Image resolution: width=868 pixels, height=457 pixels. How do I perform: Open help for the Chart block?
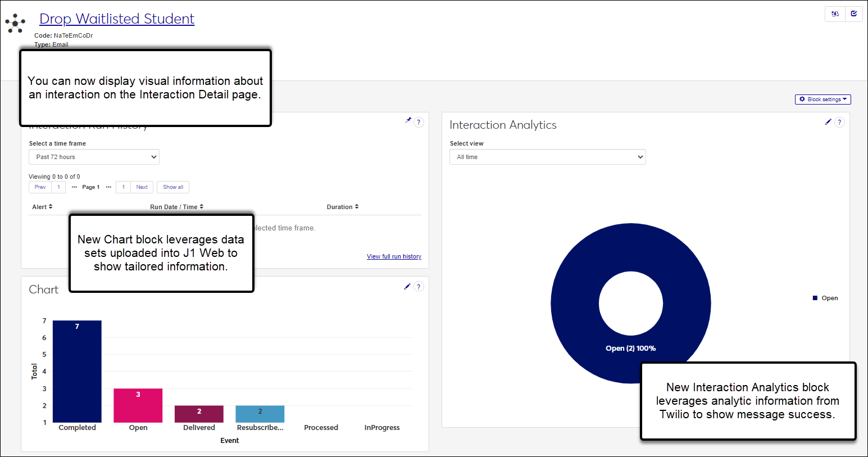419,287
